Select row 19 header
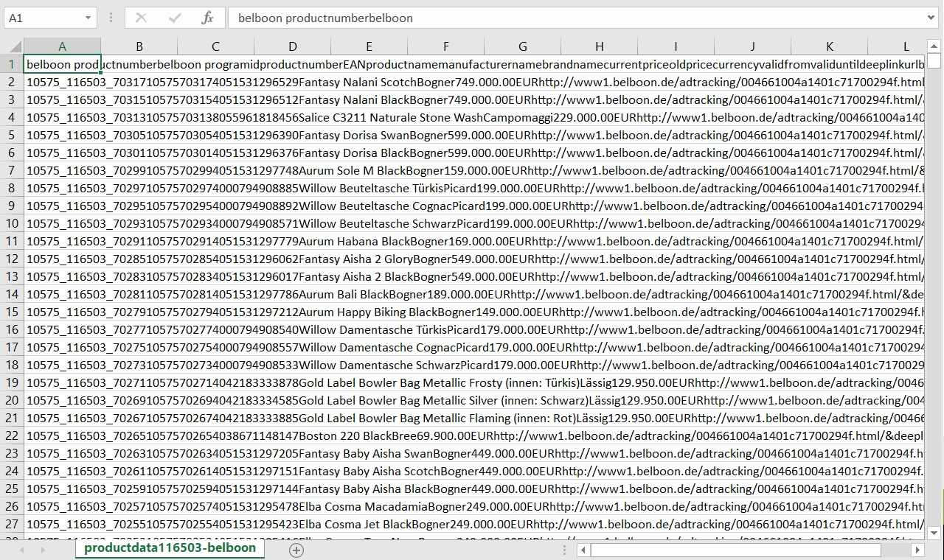The width and height of the screenshot is (944, 560). coord(12,382)
